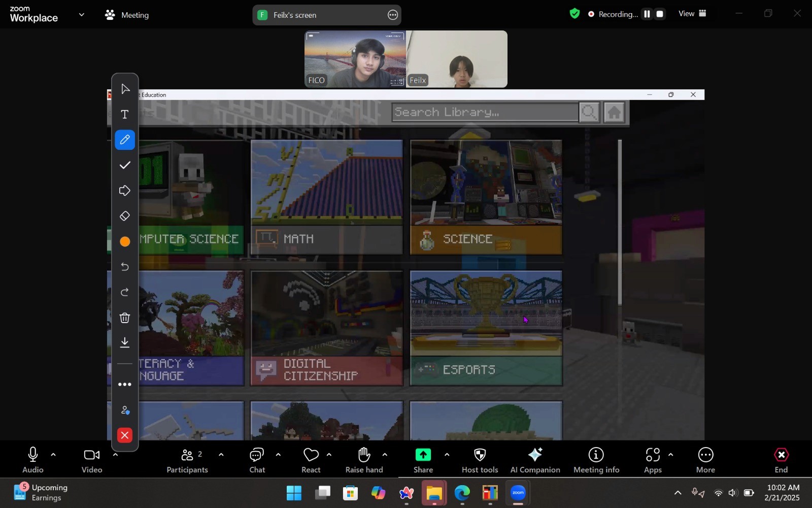This screenshot has width=812, height=508.
Task: Go to library Home button
Action: coord(614,112)
